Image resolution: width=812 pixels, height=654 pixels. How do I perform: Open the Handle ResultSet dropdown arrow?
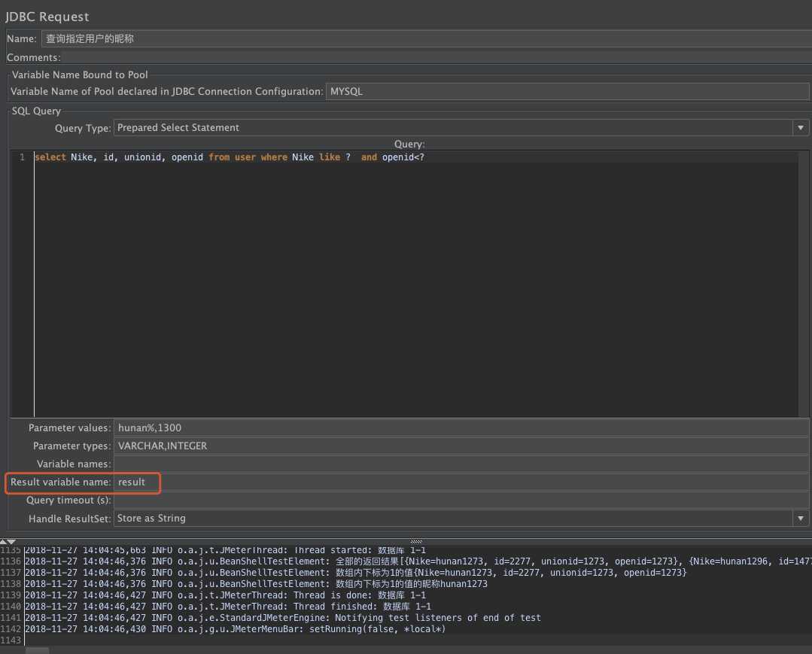click(801, 519)
